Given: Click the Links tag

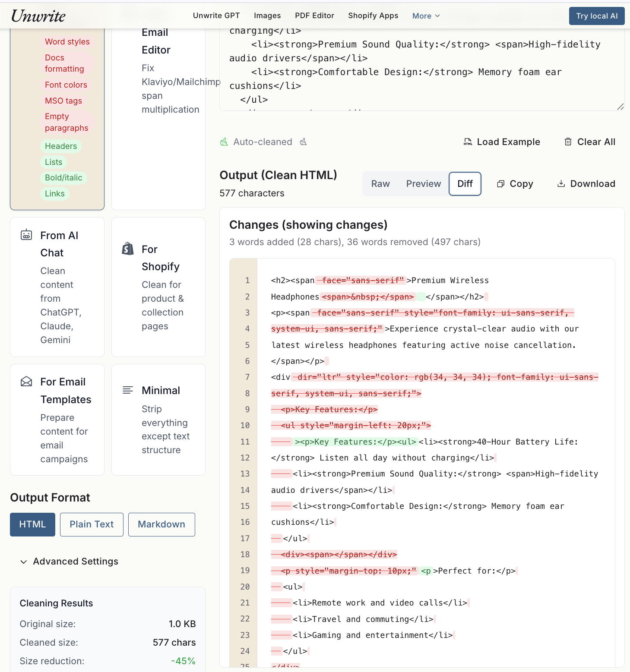Looking at the screenshot, I should tap(55, 193).
